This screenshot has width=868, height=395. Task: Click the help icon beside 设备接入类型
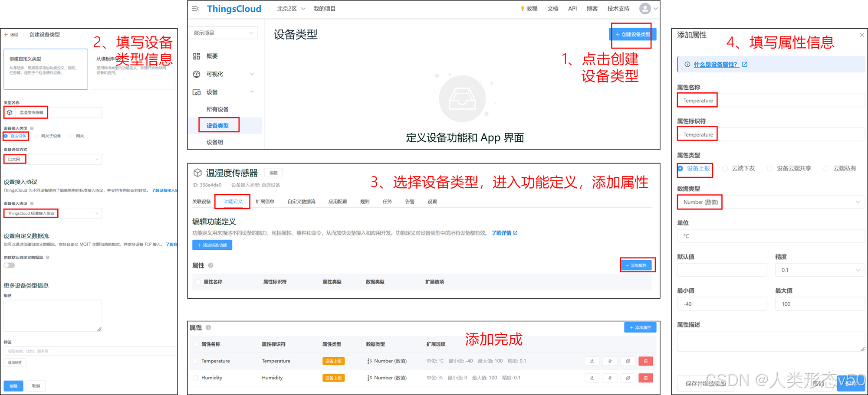32,128
